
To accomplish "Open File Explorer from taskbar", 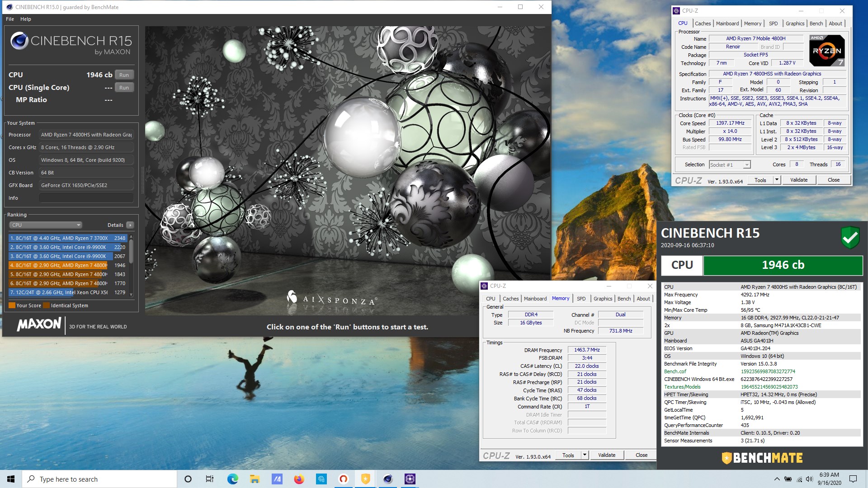I will click(255, 479).
